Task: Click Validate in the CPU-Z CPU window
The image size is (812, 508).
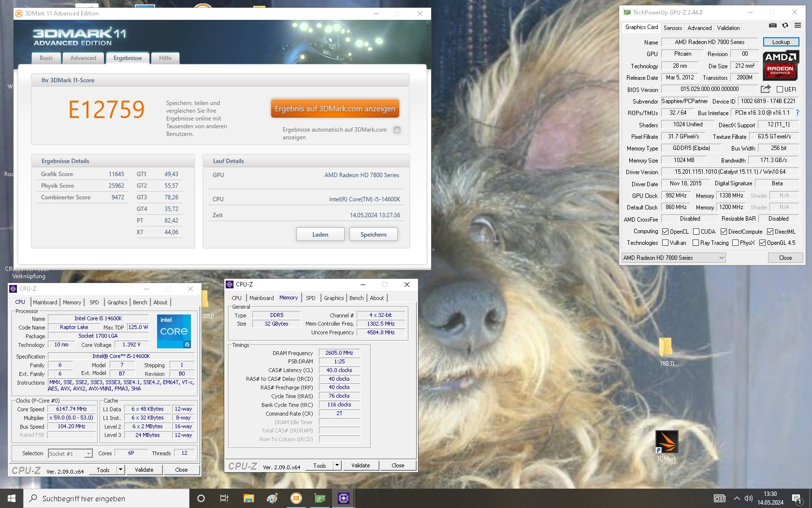Action: point(144,470)
